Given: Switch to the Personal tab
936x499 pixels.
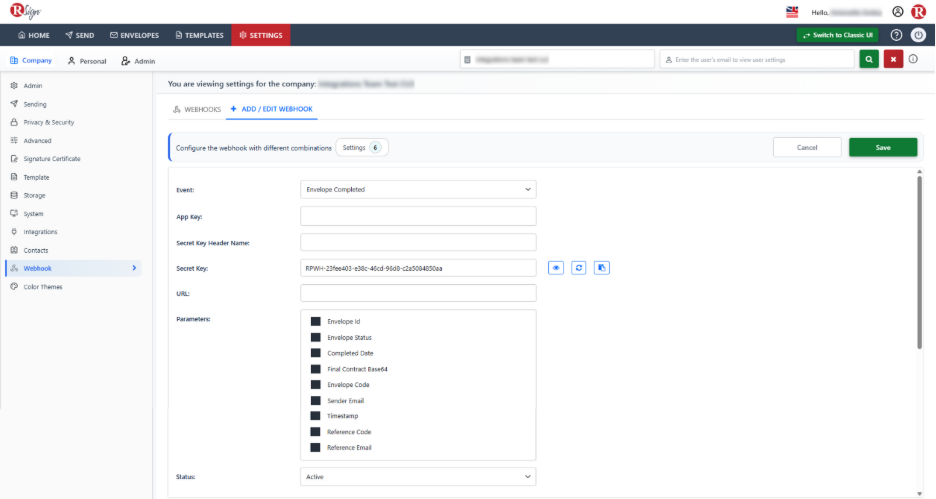Looking at the screenshot, I should (87, 61).
